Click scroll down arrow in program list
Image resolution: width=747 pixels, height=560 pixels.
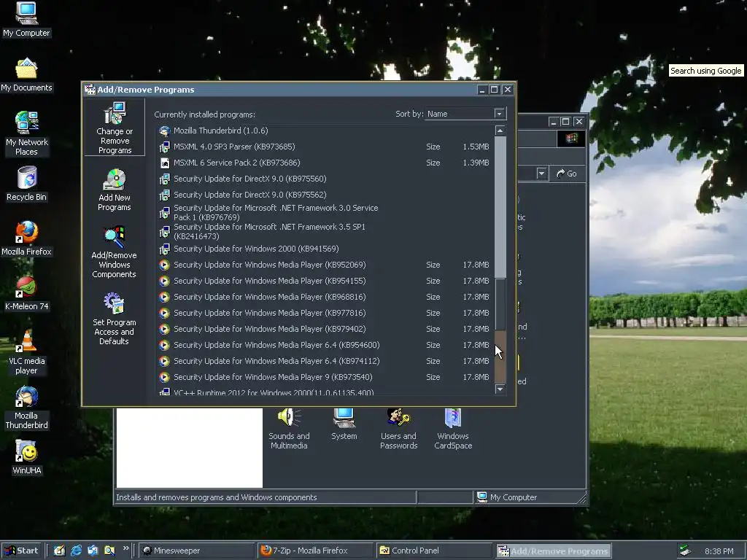(500, 389)
